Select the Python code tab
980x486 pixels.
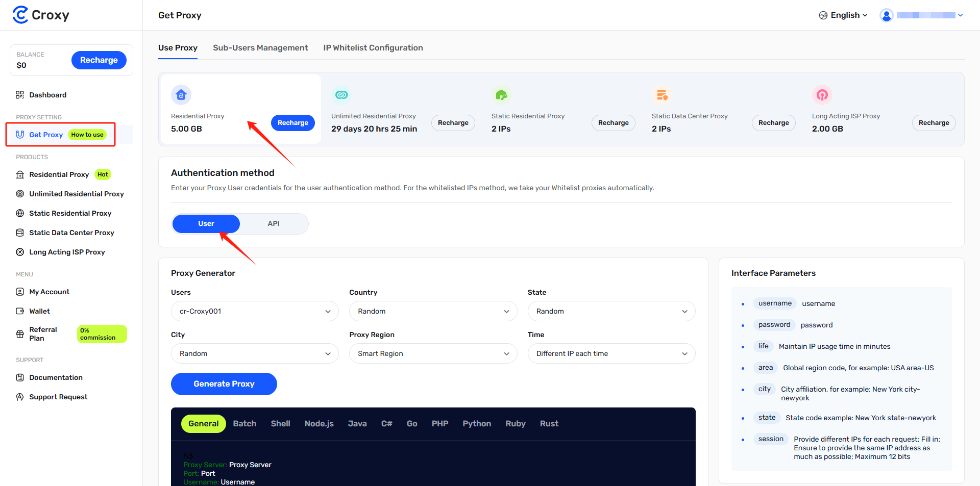tap(477, 424)
